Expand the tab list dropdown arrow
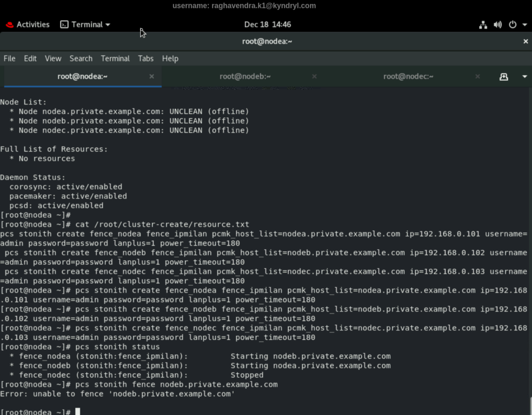The image size is (532, 415). pyautogui.click(x=524, y=77)
